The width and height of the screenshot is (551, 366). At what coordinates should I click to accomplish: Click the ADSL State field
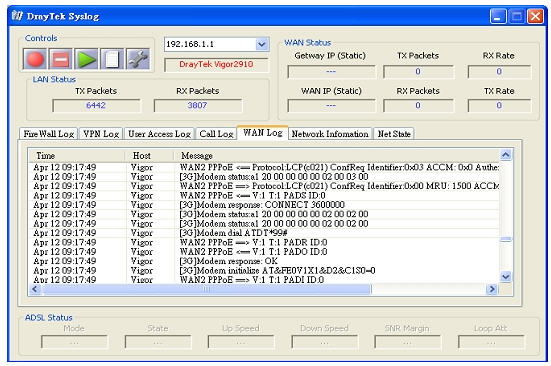coord(158,342)
